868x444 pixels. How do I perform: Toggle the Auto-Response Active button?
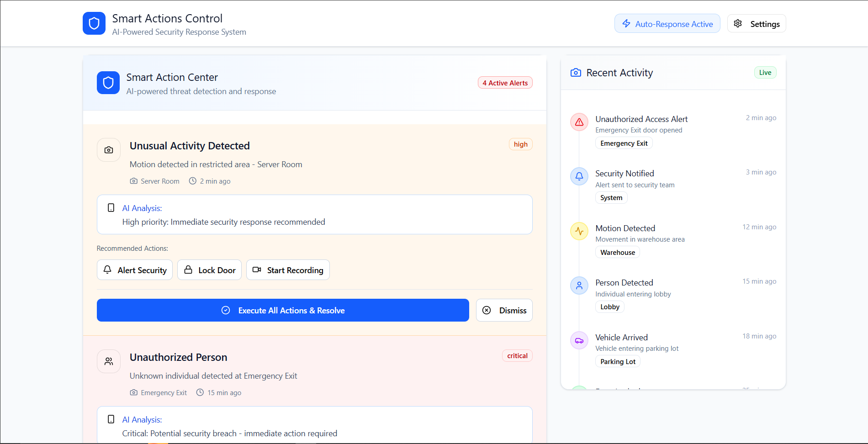pyautogui.click(x=667, y=24)
